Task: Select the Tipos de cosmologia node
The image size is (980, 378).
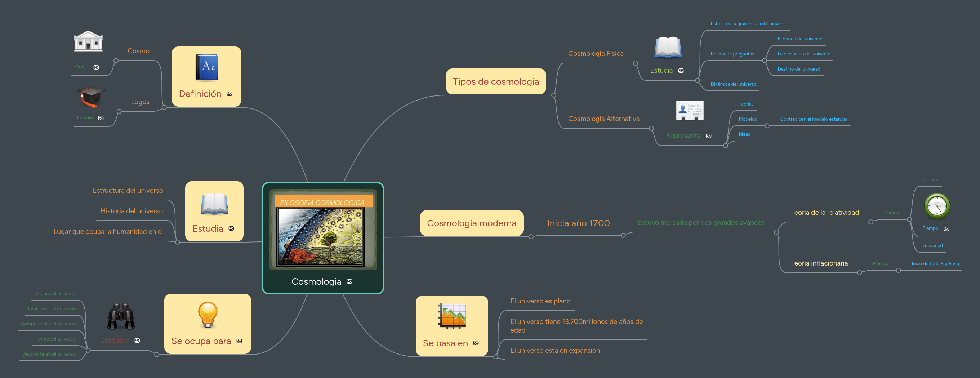Action: pos(496,82)
